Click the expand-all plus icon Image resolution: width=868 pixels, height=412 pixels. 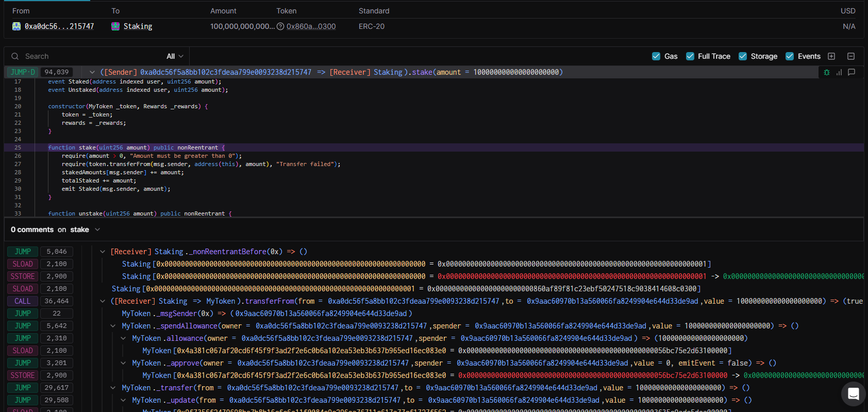[831, 56]
